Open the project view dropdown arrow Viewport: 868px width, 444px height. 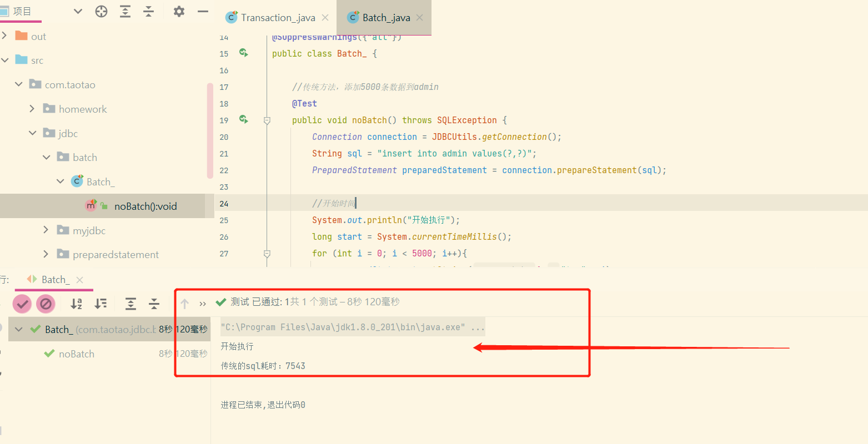click(78, 11)
